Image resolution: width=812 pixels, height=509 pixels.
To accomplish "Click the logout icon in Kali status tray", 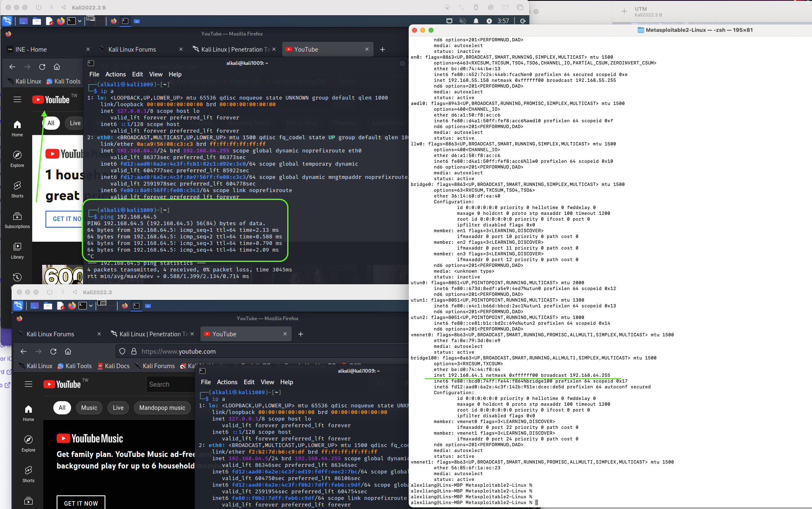I will coord(523,21).
